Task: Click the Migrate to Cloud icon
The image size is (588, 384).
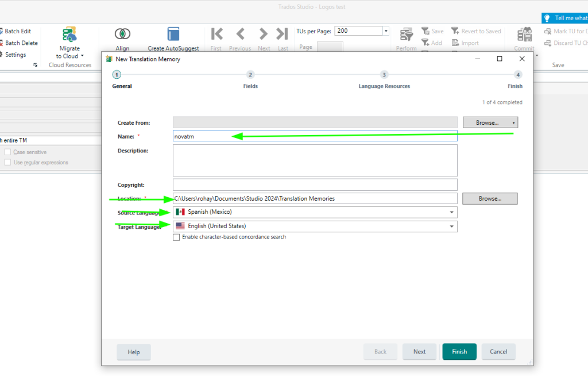Action: (69, 34)
